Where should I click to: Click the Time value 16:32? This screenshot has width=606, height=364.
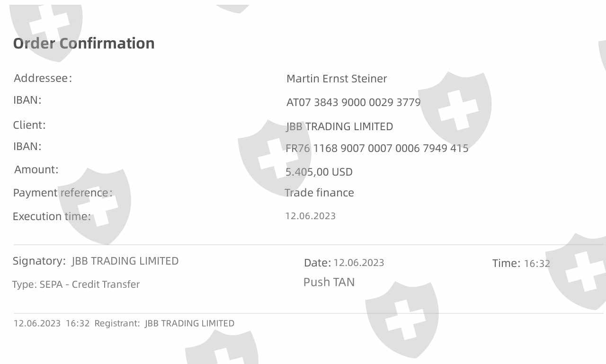[x=537, y=264]
